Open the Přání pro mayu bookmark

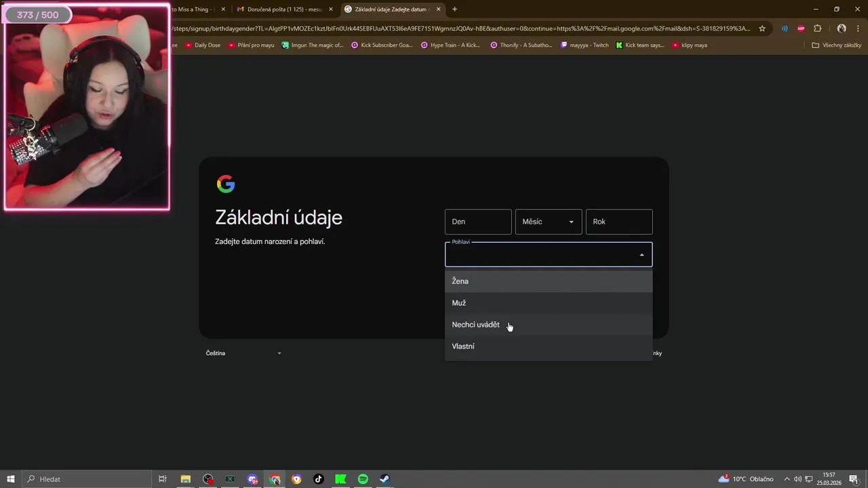pyautogui.click(x=251, y=45)
